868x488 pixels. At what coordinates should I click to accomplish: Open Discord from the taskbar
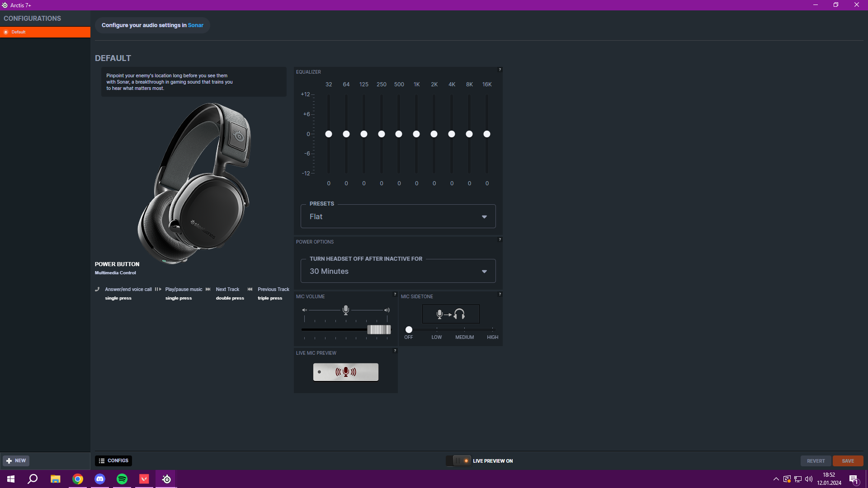[x=100, y=479]
